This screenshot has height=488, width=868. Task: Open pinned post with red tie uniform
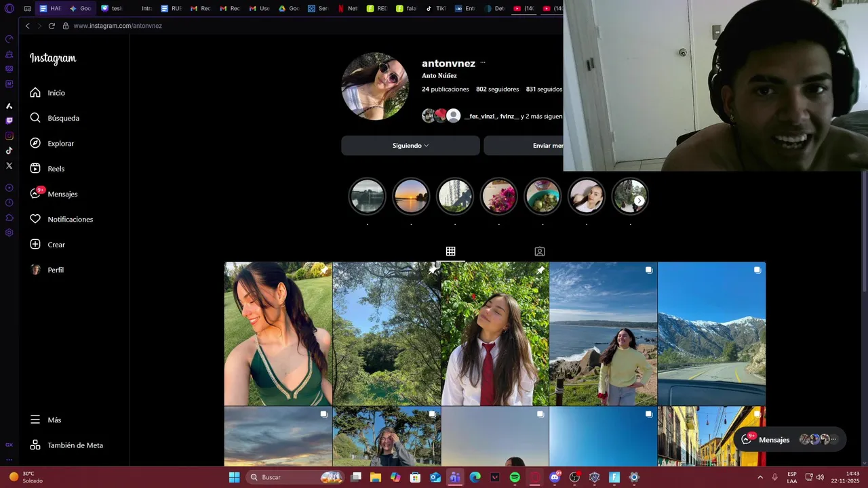(495, 333)
